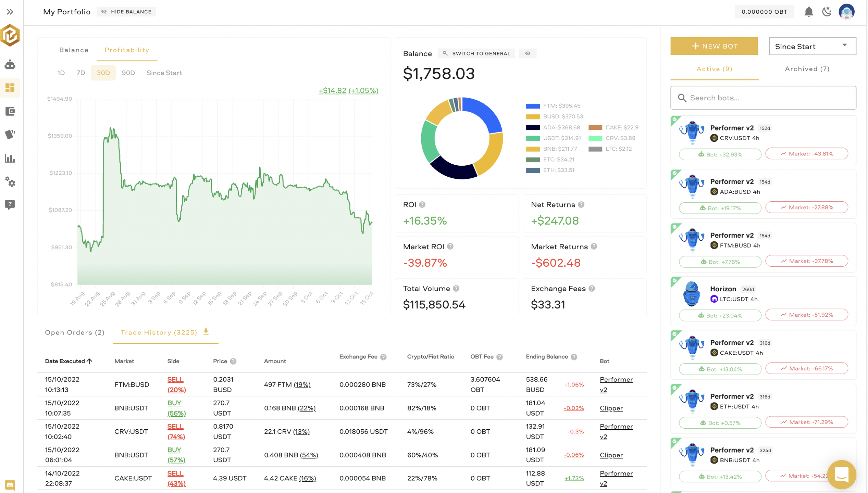Open the Bots section in the sidebar

click(x=10, y=64)
